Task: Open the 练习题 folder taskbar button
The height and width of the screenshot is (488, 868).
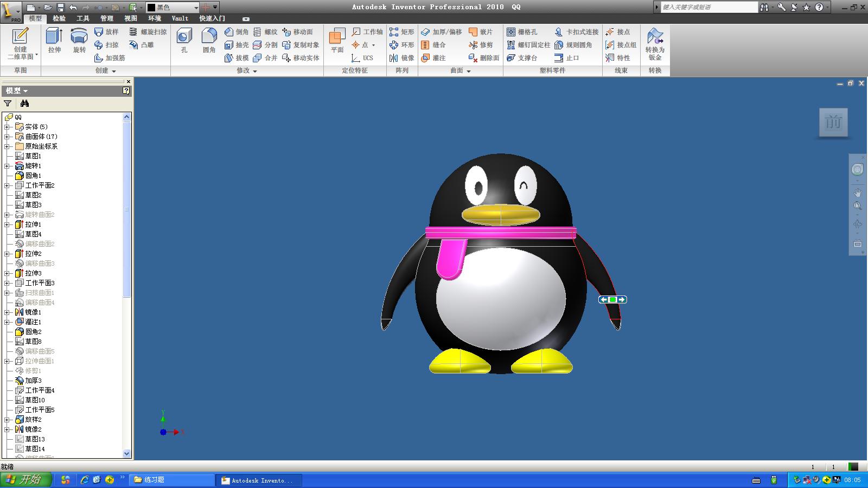Action: pyautogui.click(x=172, y=480)
